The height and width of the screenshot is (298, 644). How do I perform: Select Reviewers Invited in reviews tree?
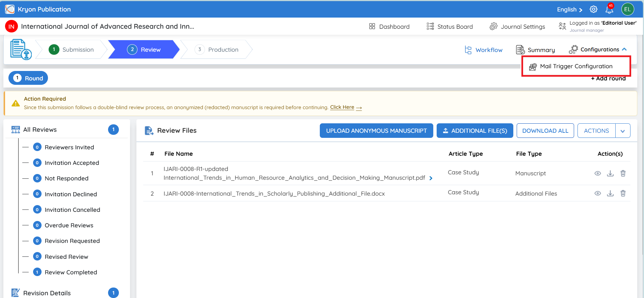click(69, 147)
